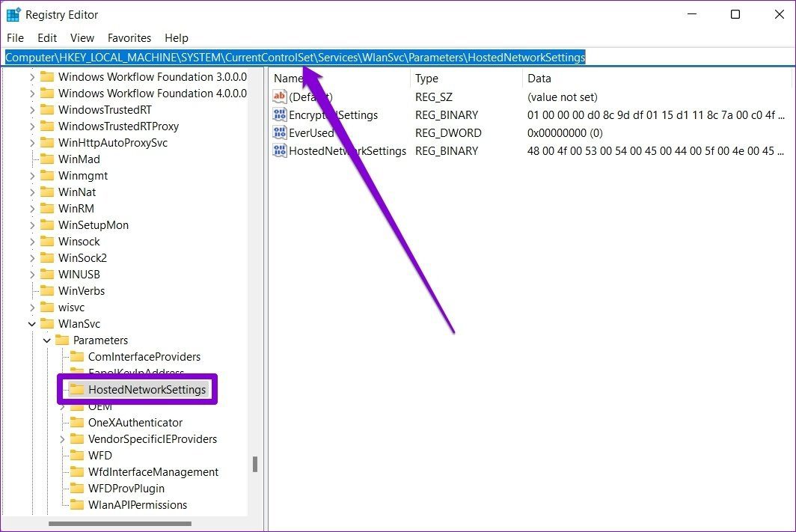The height and width of the screenshot is (532, 796).
Task: Expand the VendorSpecificIEProviders key
Action: pos(62,439)
